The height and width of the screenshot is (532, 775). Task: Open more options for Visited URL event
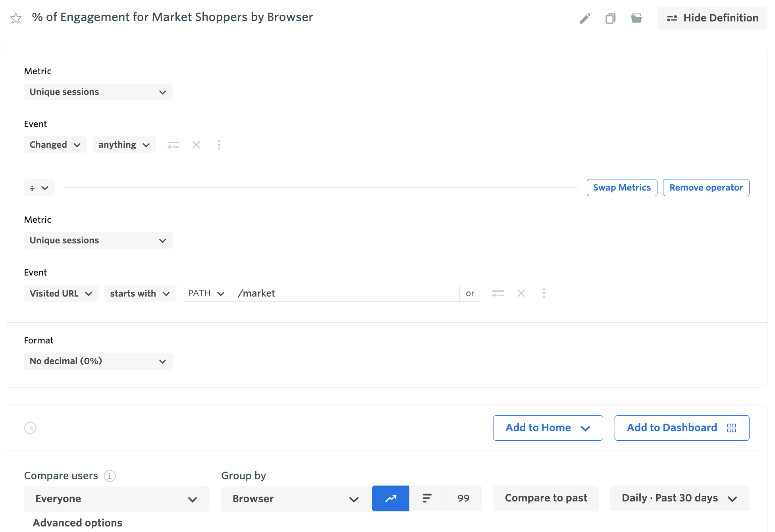click(544, 293)
